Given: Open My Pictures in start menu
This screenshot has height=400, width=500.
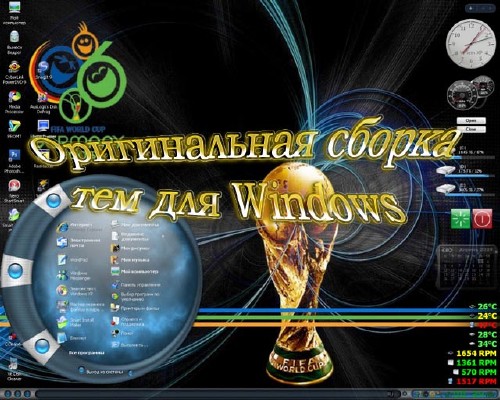Looking at the screenshot, I should [x=130, y=248].
